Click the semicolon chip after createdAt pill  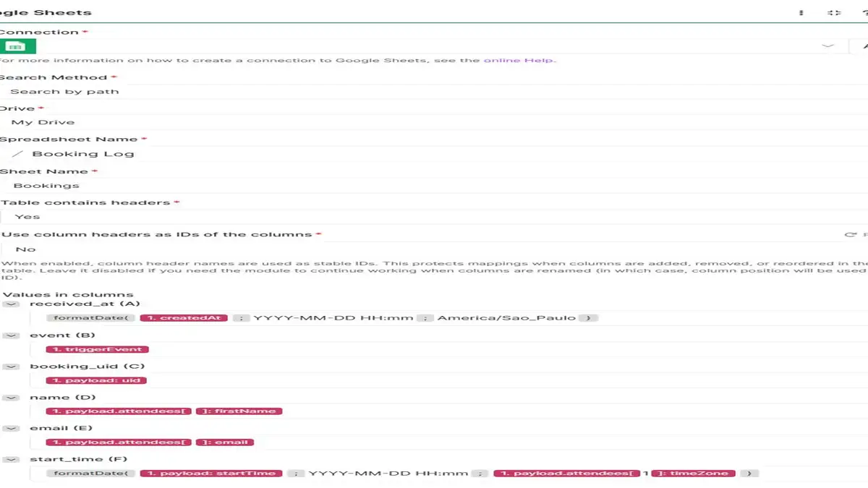pyautogui.click(x=241, y=318)
